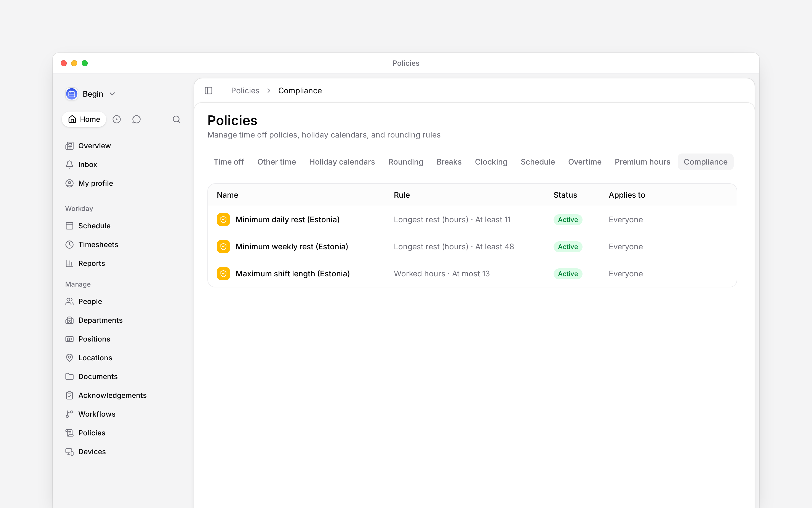Select the Breaks tab
The image size is (812, 508).
449,162
